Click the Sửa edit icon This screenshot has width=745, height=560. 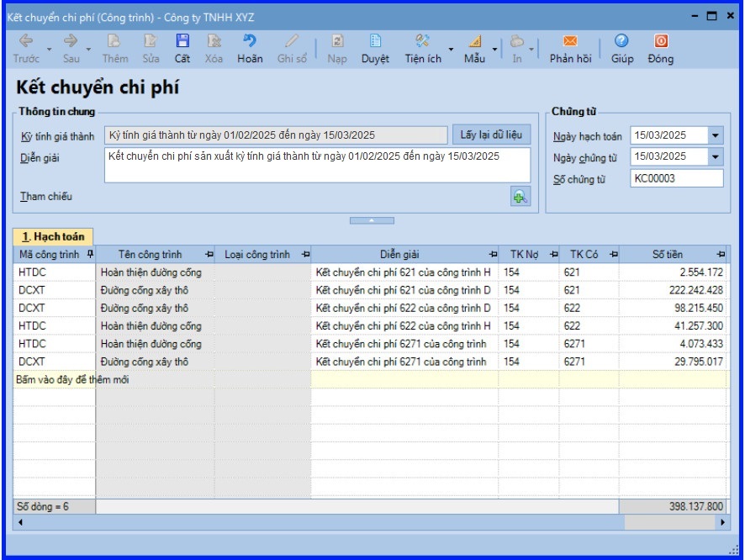point(151,41)
